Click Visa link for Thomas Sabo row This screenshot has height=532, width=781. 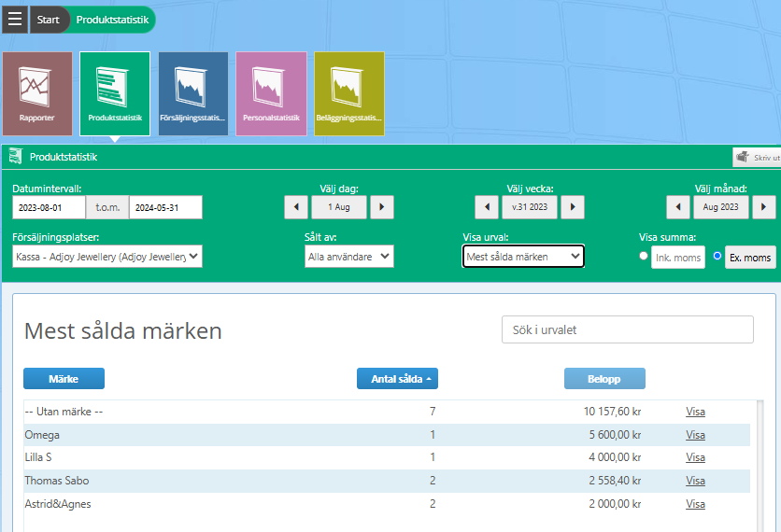695,481
